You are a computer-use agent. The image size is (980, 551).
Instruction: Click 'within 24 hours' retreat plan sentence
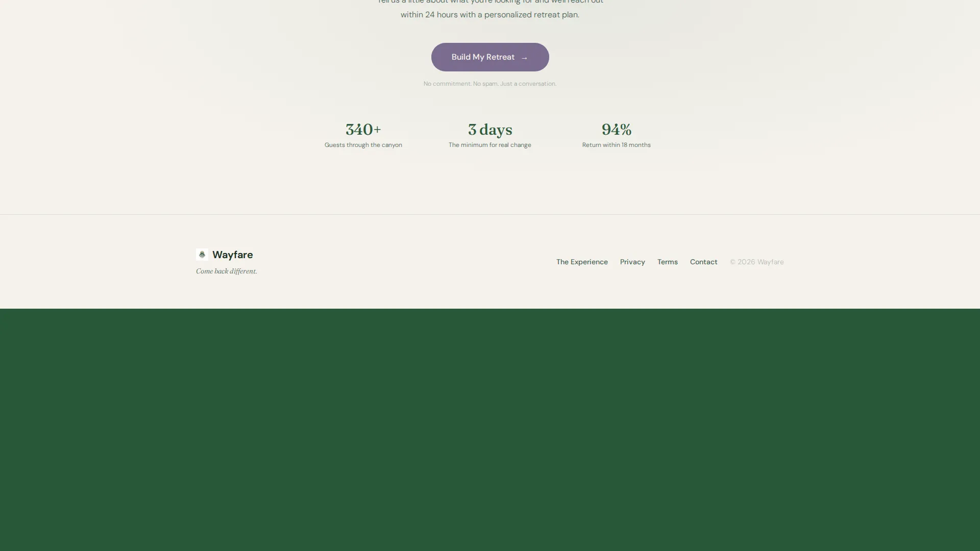tap(490, 15)
